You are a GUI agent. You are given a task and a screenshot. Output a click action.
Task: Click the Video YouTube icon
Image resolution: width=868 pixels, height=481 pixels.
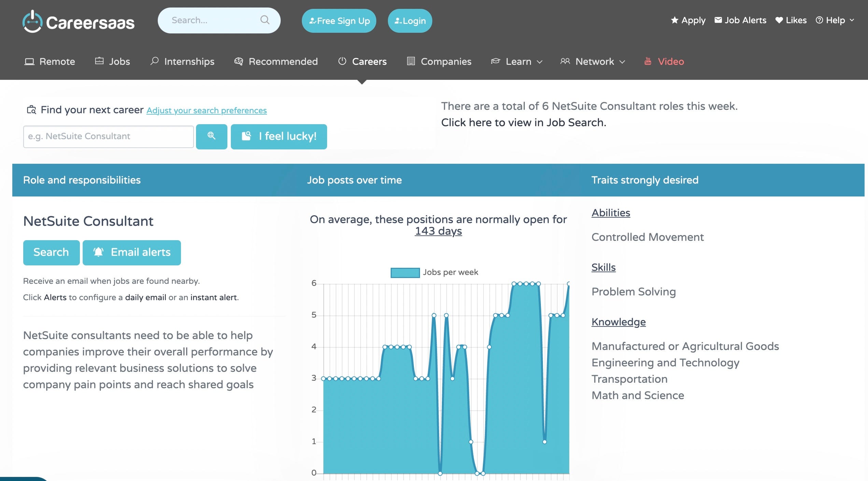648,61
